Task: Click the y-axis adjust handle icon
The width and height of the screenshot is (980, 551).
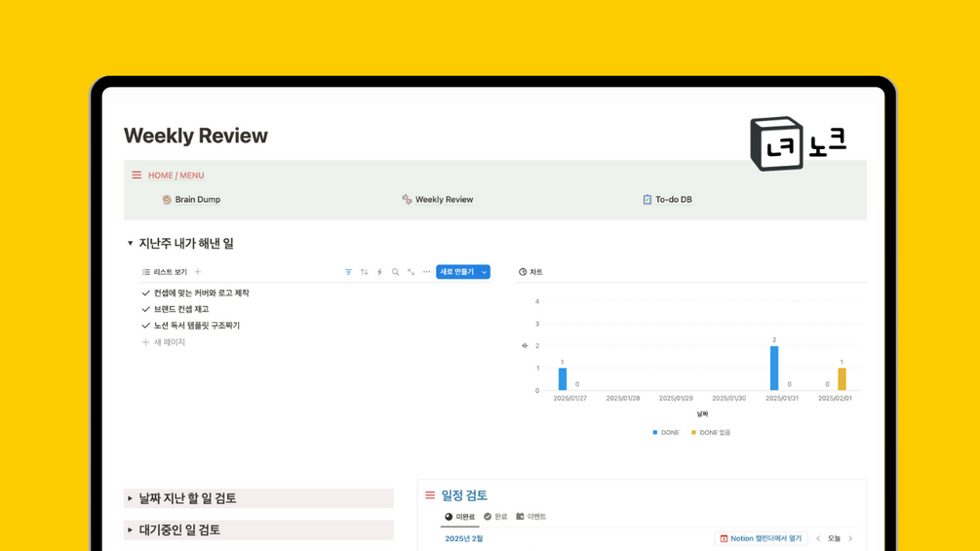Action: (525, 345)
